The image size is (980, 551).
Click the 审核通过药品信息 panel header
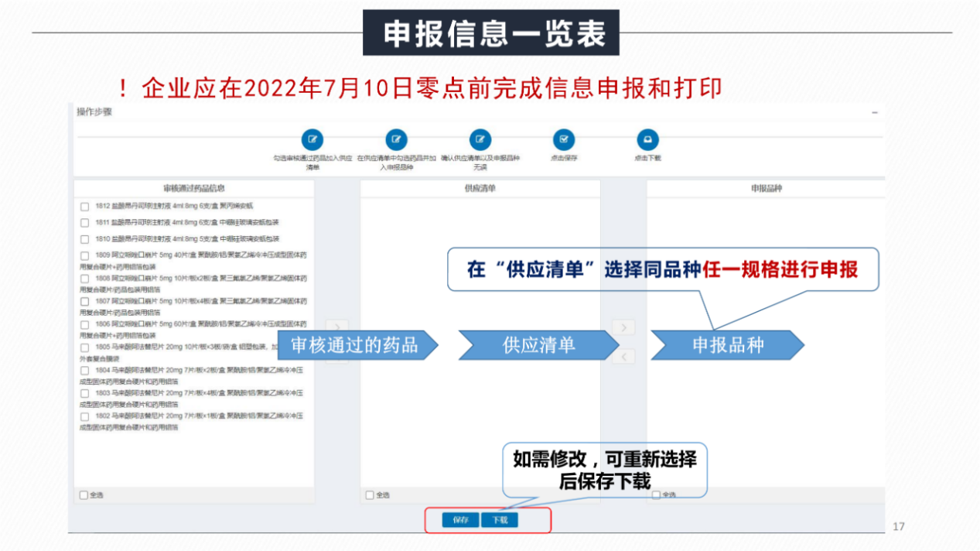(194, 188)
